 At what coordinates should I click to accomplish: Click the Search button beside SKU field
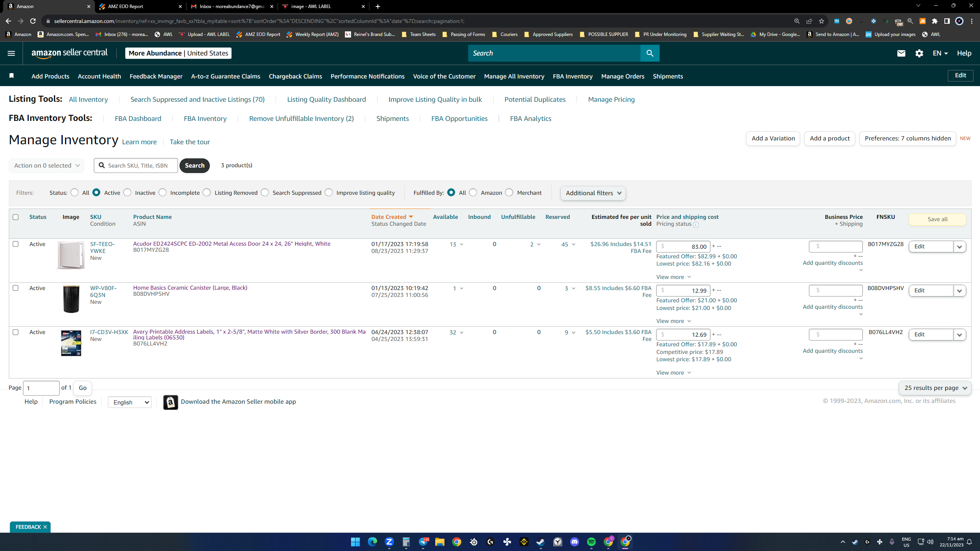(x=194, y=166)
